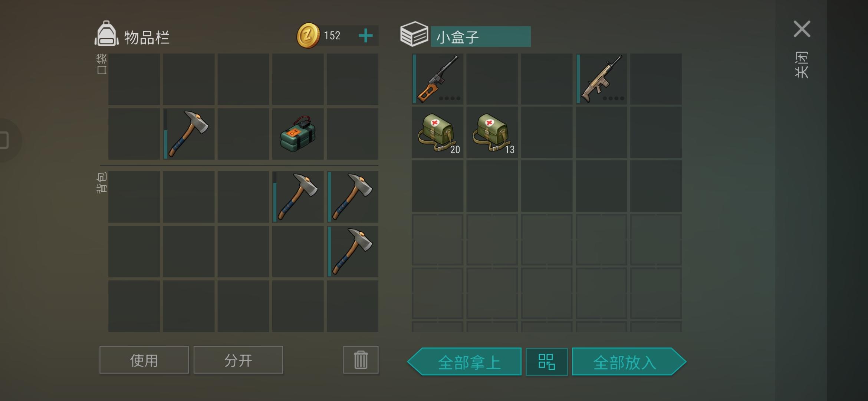The image size is (868, 401).
Task: Click the backpack 物品栏 icon
Action: (107, 34)
